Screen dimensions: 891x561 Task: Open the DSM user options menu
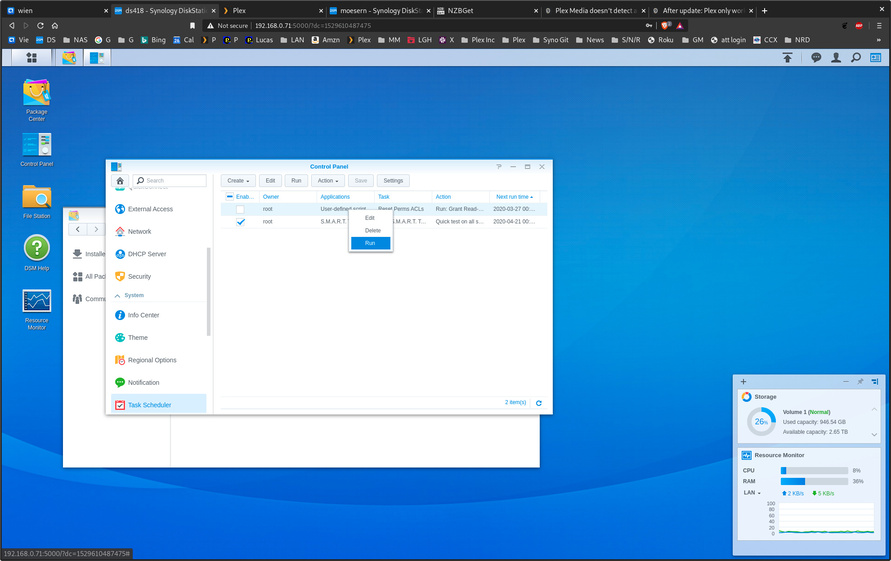(836, 57)
